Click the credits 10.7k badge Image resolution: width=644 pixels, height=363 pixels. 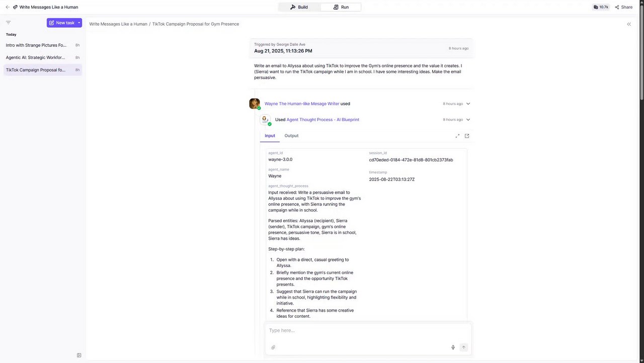[601, 7]
